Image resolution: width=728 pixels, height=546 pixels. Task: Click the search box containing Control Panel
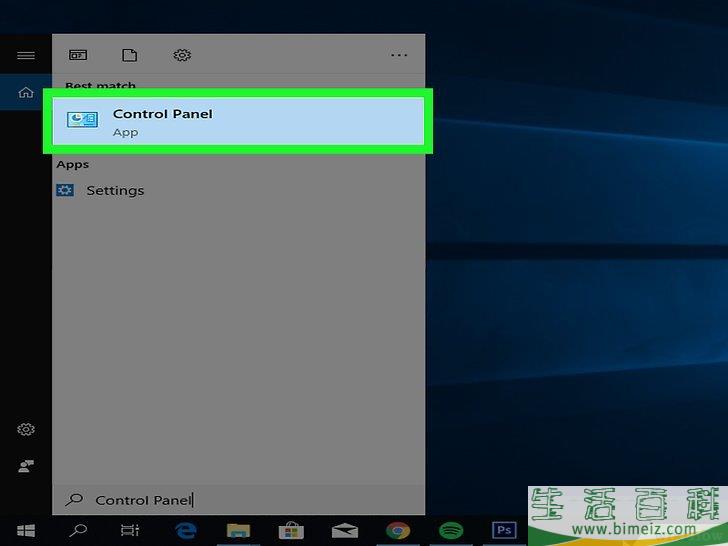[x=238, y=500]
